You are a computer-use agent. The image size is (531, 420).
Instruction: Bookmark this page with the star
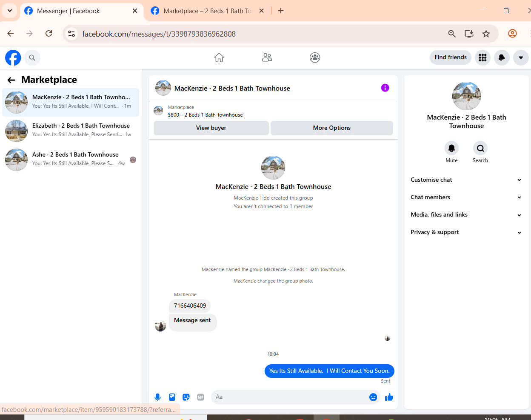pos(486,34)
